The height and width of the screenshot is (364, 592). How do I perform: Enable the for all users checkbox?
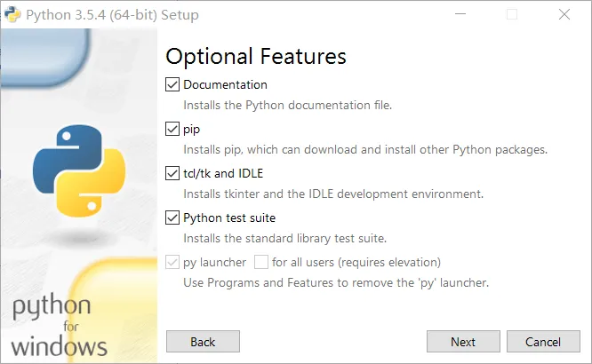click(261, 262)
